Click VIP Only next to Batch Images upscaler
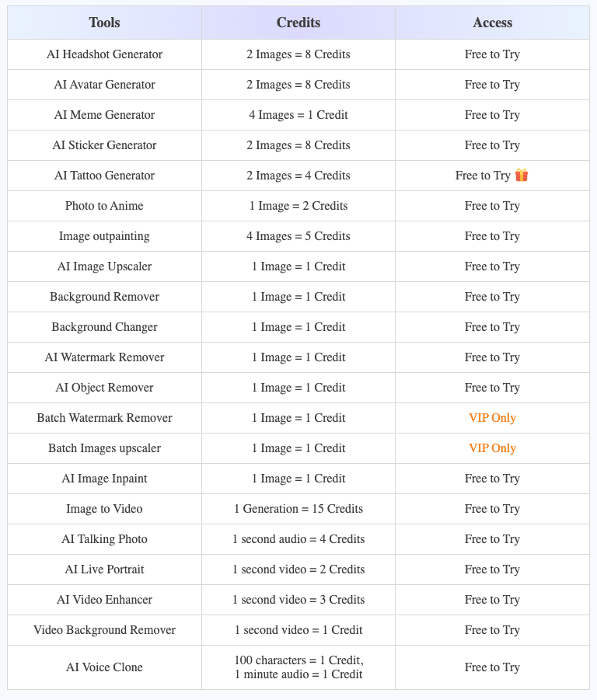 [x=492, y=448]
